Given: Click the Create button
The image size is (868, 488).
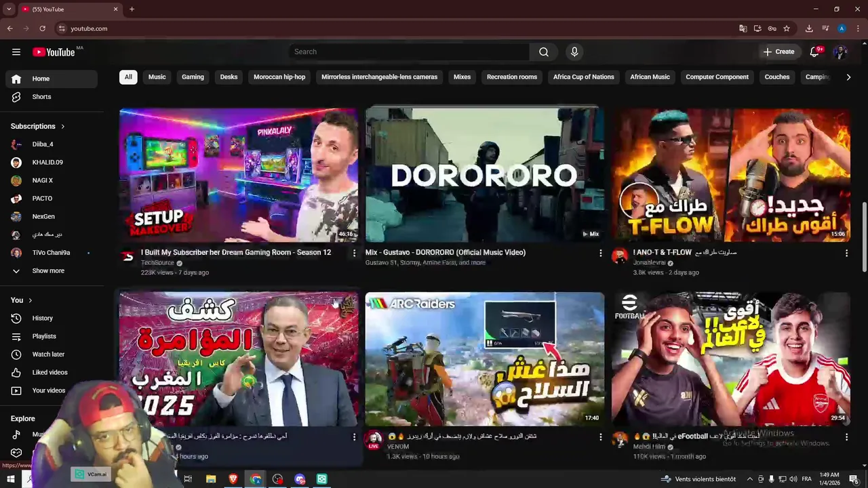Looking at the screenshot, I should click(x=778, y=52).
